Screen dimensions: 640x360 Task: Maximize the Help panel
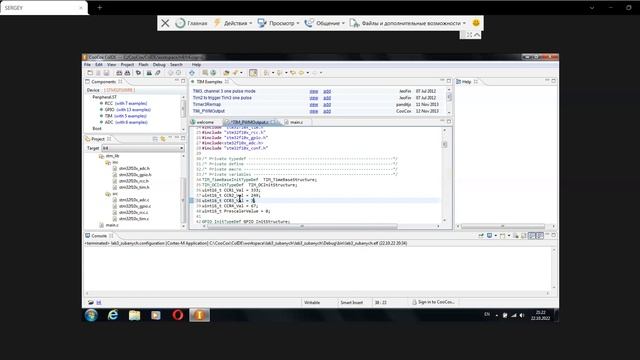click(x=553, y=81)
